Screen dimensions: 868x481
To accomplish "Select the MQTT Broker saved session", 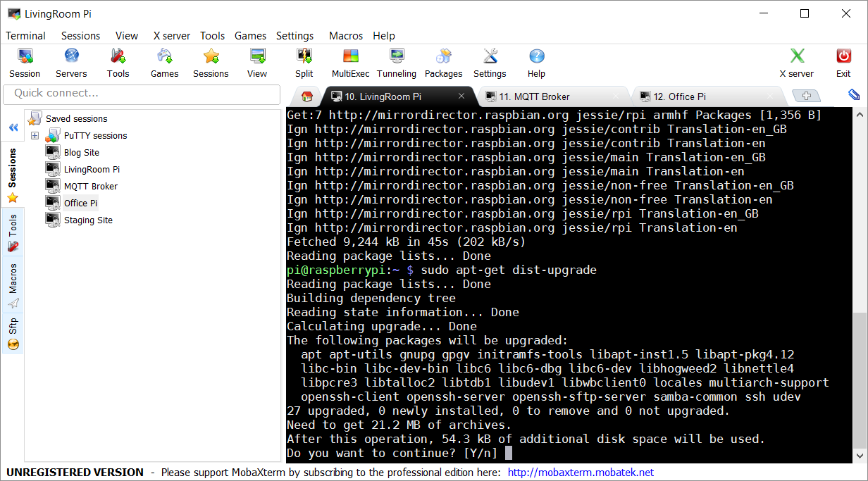I will (82, 186).
